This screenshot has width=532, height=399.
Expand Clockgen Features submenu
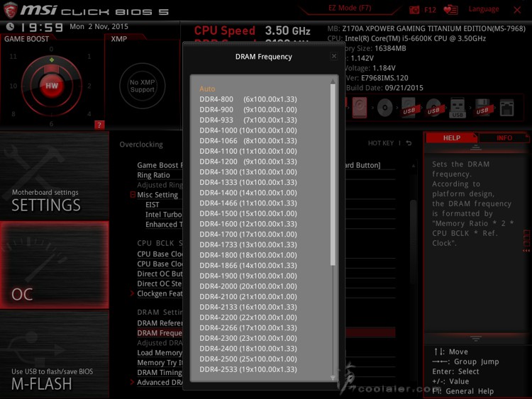pyautogui.click(x=132, y=293)
